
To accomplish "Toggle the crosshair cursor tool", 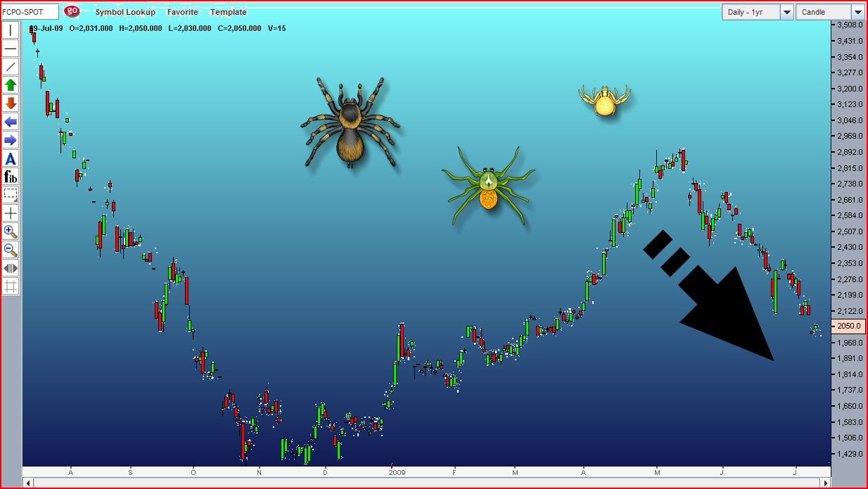I will (x=11, y=213).
